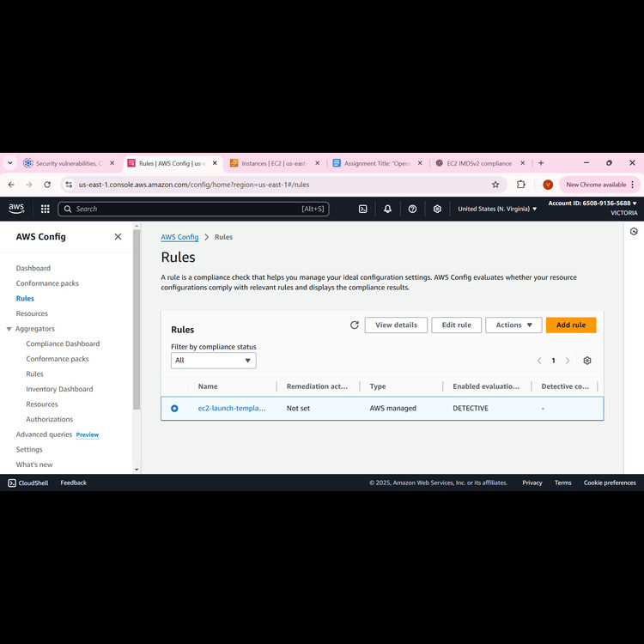Screen dimensions: 644x644
Task: Click the sidebar vertical scrollbar
Action: 137,319
